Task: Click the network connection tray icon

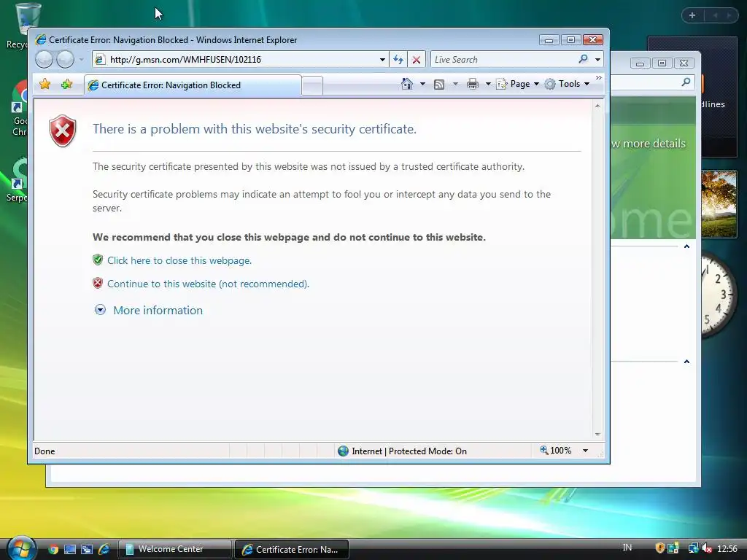Action: 693,548
